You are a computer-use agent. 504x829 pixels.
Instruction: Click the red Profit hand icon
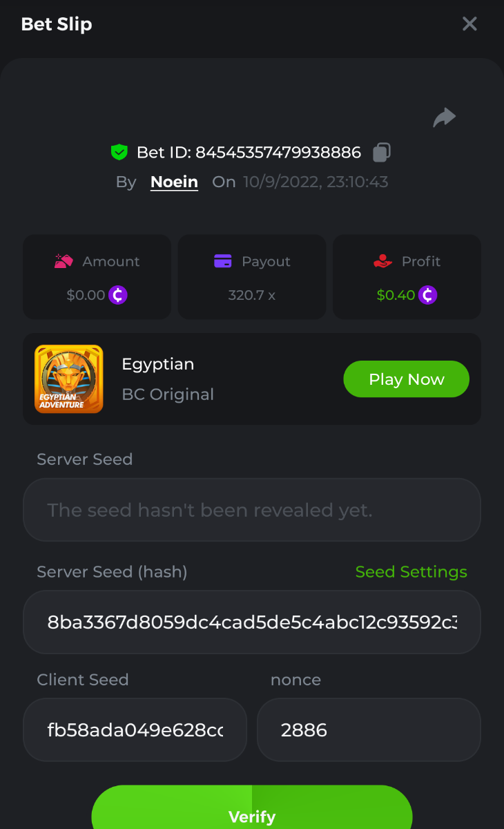click(x=382, y=261)
